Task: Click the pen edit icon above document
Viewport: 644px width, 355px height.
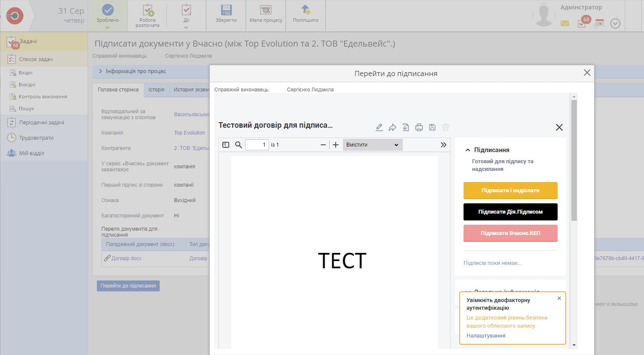Action: (379, 127)
